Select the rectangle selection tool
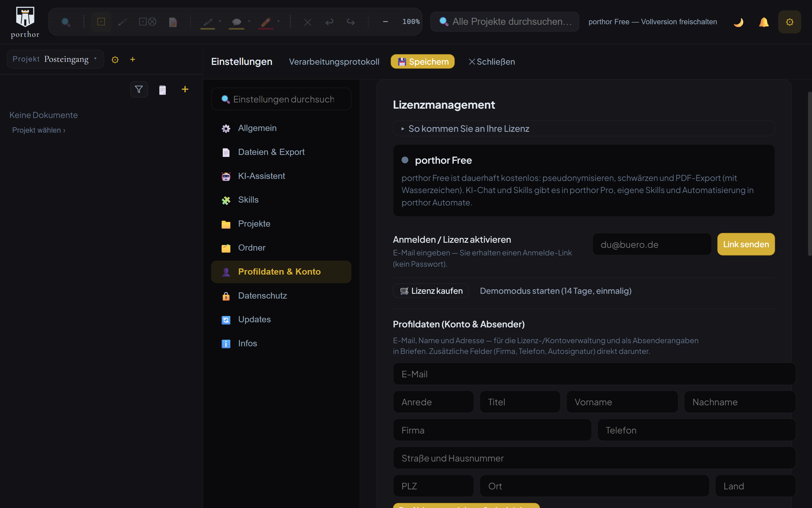Viewport: 812px width, 508px height. pyautogui.click(x=101, y=22)
